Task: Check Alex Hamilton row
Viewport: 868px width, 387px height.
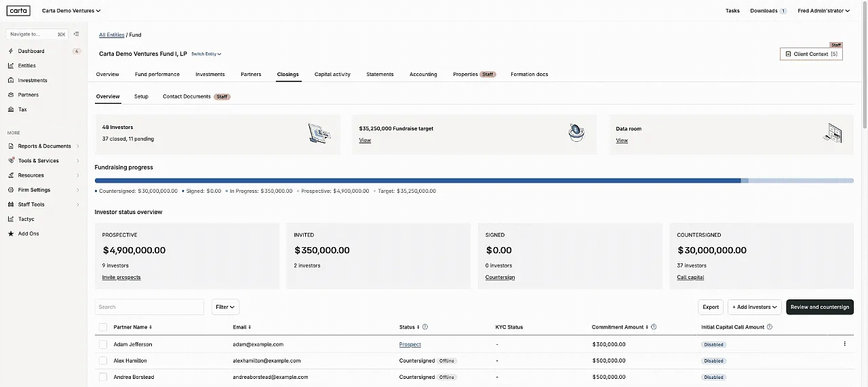Action: [x=103, y=361]
